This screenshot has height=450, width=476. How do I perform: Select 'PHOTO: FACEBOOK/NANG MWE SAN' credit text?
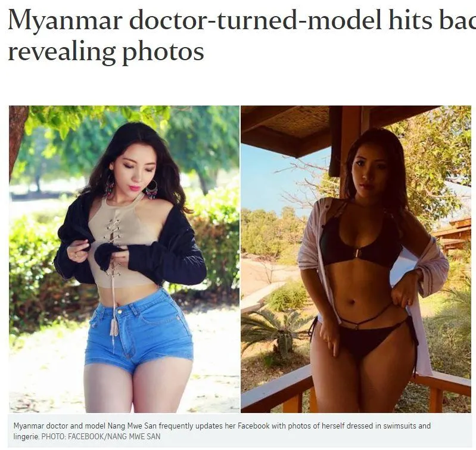(x=101, y=437)
